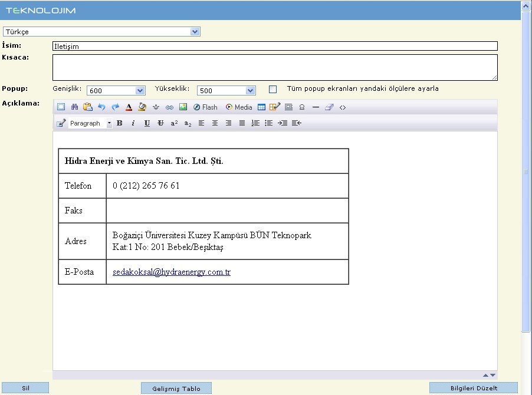Viewport: 532px width, 395px height.
Task: Toggle italic formatting
Action: 133,123
